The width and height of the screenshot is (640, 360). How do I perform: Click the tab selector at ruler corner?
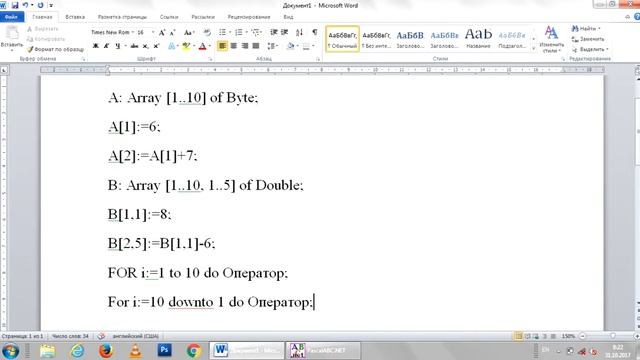tap(4, 70)
